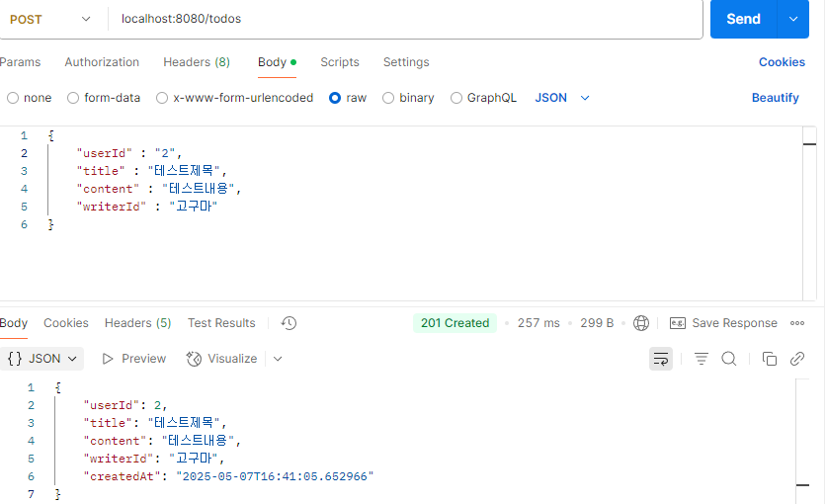Viewport: 826px width, 504px height.
Task: Click the Cookies link
Action: [x=782, y=62]
